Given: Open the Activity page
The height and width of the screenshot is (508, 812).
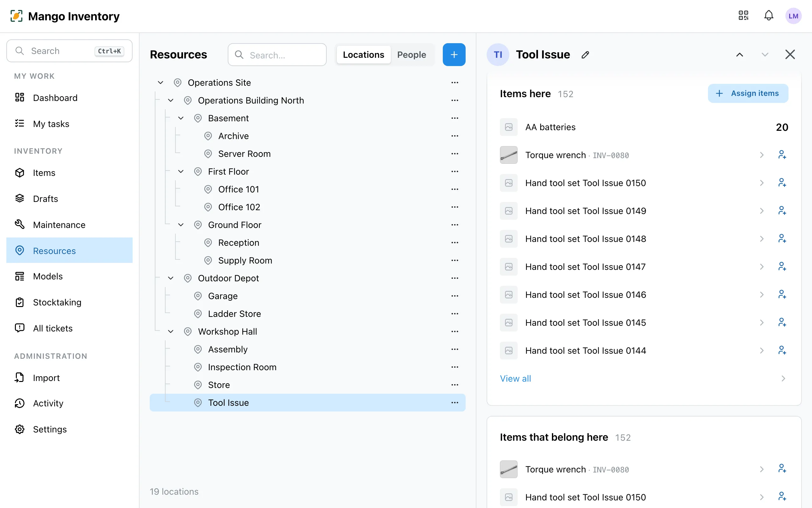Looking at the screenshot, I should pyautogui.click(x=69, y=403).
